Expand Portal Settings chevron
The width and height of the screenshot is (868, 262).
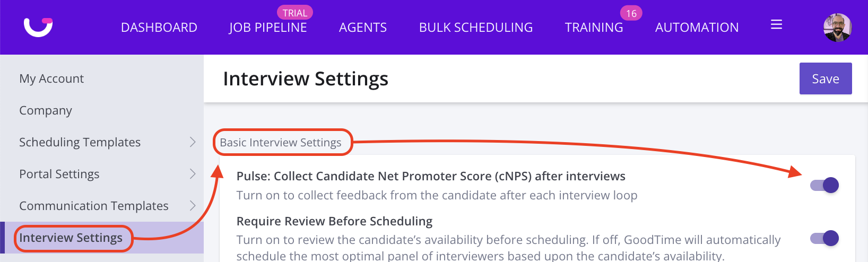[193, 174]
